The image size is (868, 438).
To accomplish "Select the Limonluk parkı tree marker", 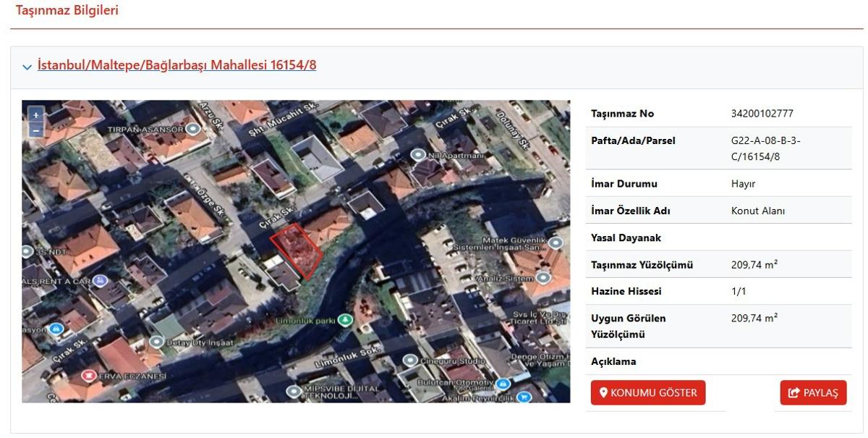I will (x=346, y=319).
